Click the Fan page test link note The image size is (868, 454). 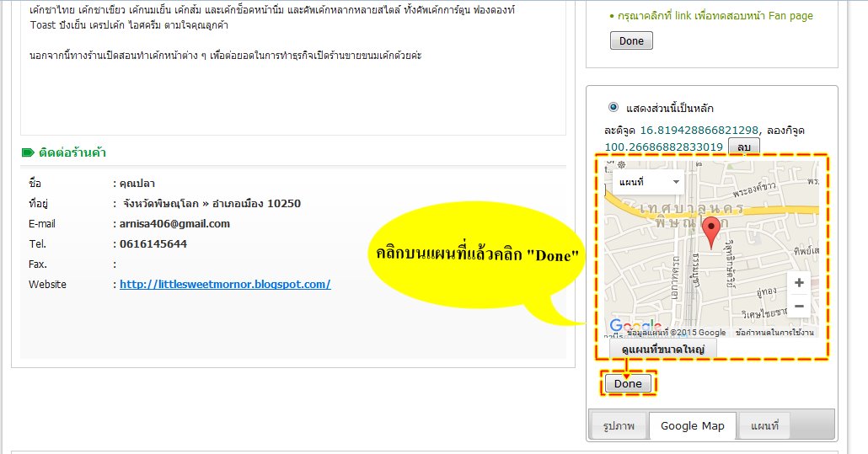(715, 15)
